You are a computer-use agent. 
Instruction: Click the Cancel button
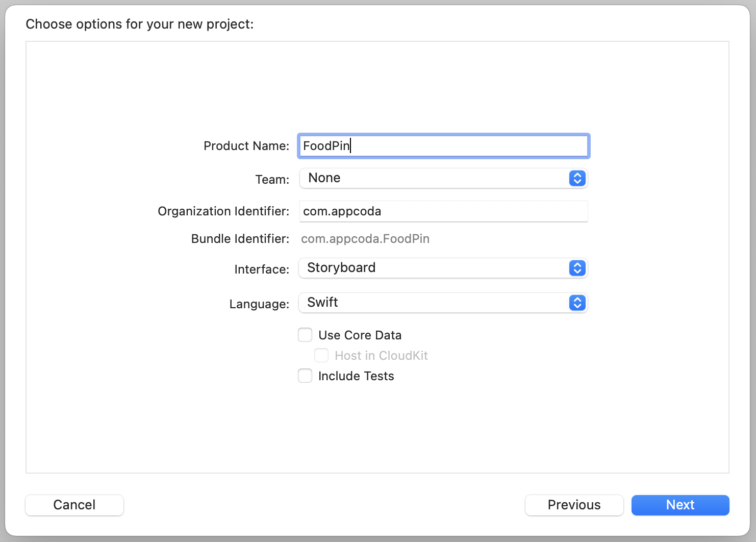tap(74, 505)
